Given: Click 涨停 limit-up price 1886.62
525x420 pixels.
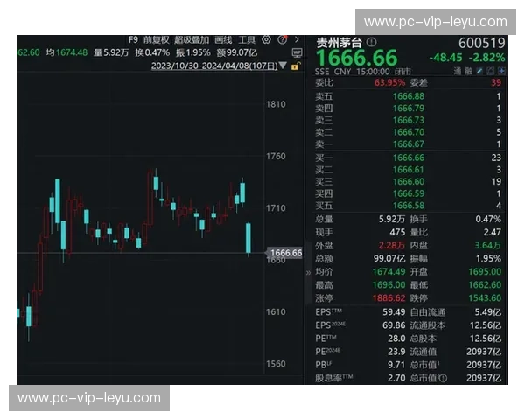Looking at the screenshot, I should 389,298.
